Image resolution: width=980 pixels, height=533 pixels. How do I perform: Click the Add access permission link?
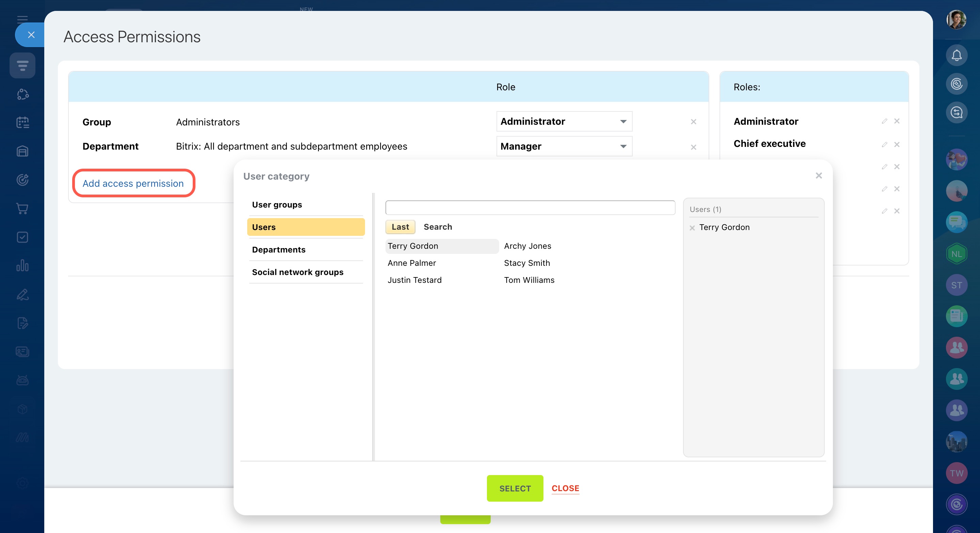(133, 183)
